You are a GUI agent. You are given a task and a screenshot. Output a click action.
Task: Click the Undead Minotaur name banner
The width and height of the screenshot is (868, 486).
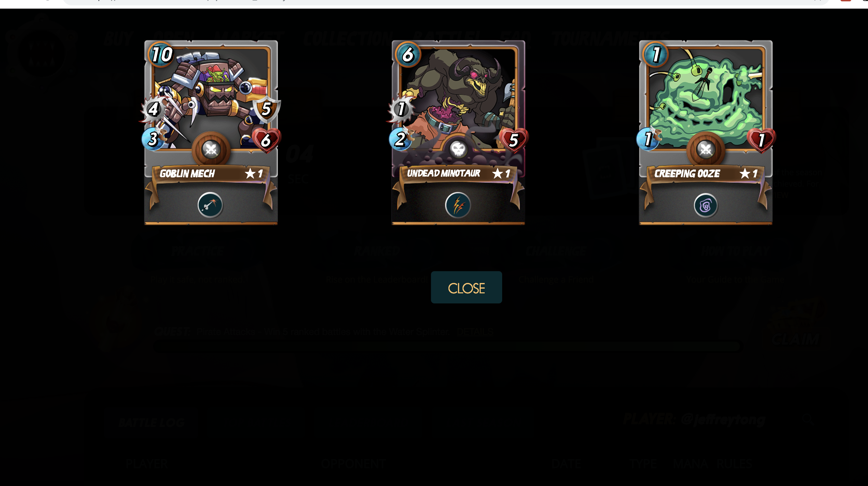click(458, 174)
